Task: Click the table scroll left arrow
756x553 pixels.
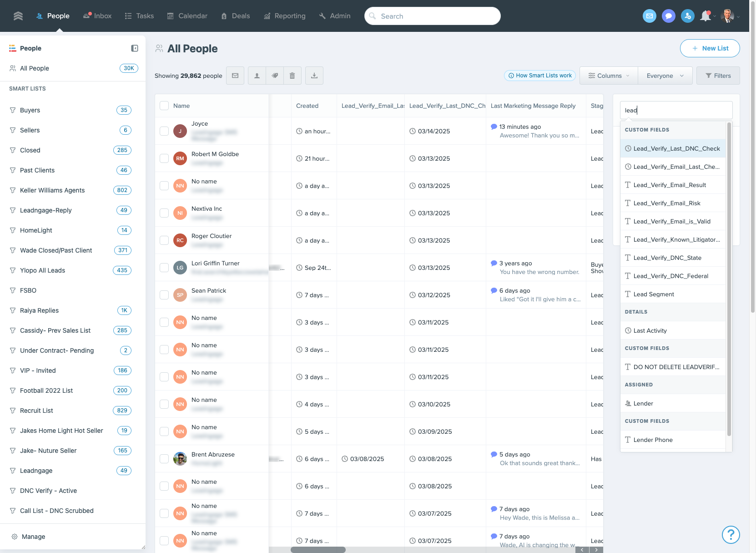Action: pos(582,550)
